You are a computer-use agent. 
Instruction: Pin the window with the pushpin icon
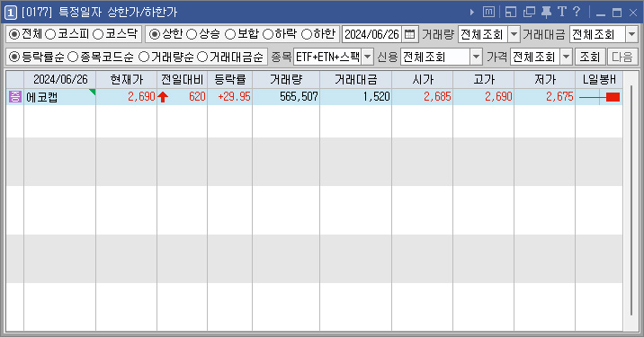point(546,13)
